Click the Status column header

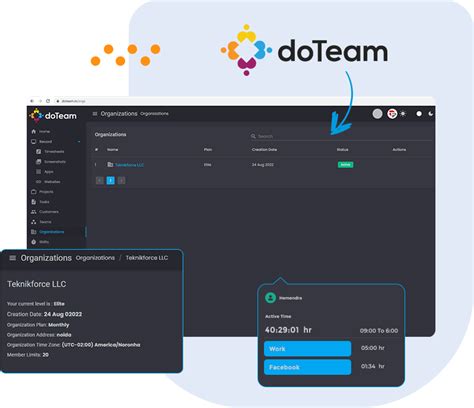click(x=342, y=149)
